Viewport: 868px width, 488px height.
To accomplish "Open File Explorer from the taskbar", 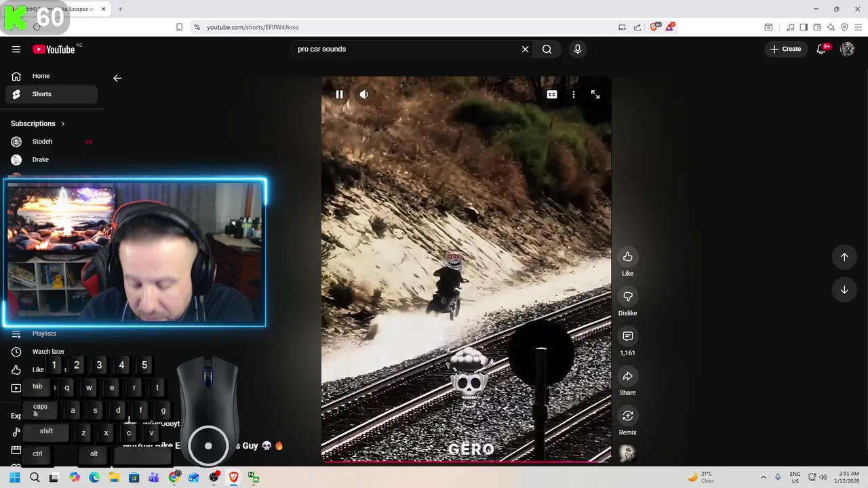I will pyautogui.click(x=114, y=478).
